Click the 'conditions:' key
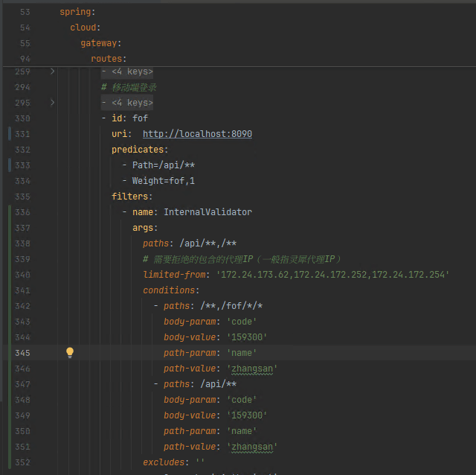The height and width of the screenshot is (475, 476). tap(171, 290)
